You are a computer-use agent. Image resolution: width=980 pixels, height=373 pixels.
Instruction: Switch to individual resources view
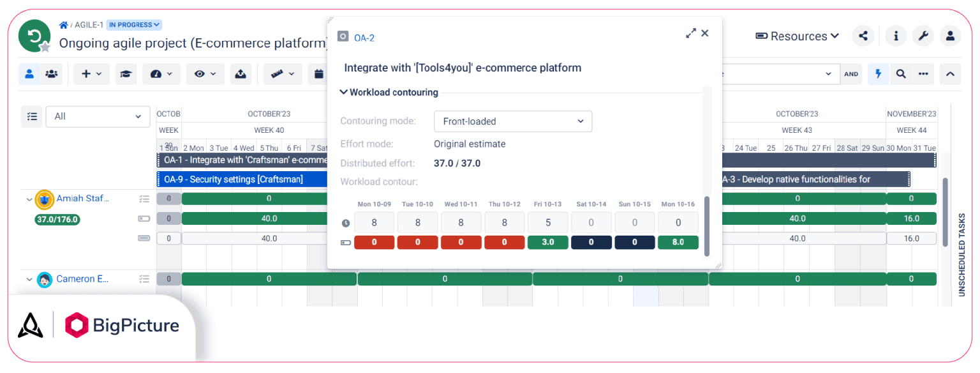click(29, 74)
